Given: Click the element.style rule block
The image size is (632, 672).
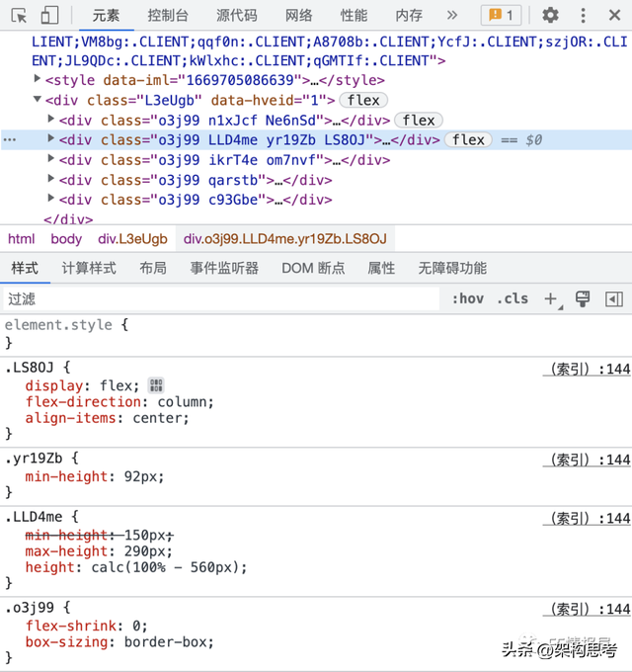Looking at the screenshot, I should [316, 333].
